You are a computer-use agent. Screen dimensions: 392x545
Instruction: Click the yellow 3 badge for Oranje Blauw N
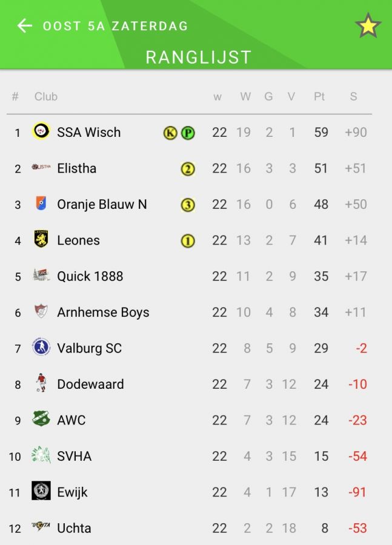(x=188, y=205)
